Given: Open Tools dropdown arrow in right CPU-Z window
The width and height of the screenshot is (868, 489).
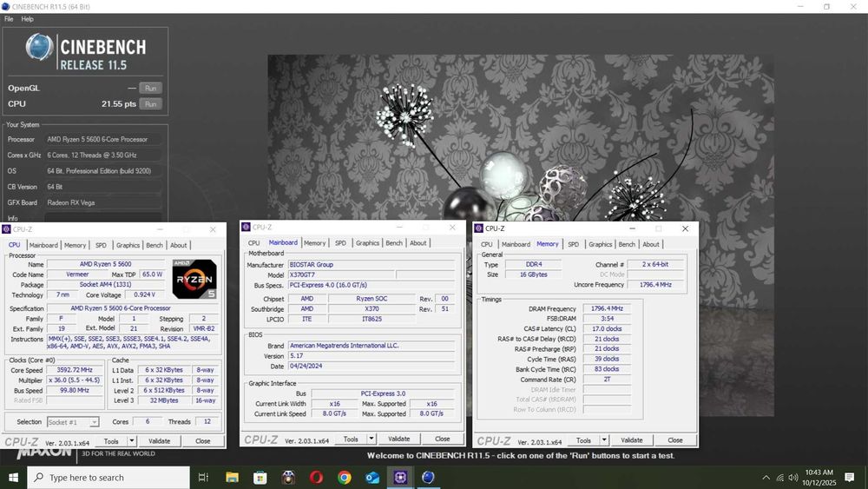Looking at the screenshot, I should point(604,440).
